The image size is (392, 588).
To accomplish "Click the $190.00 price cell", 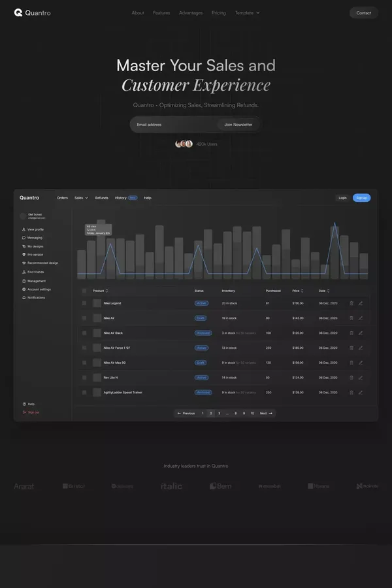I will tap(298, 303).
